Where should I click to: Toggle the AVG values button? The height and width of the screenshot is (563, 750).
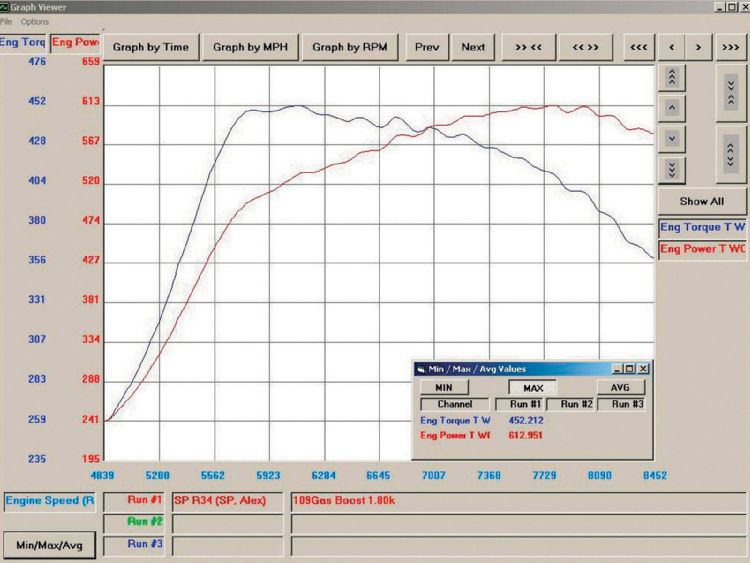click(621, 387)
